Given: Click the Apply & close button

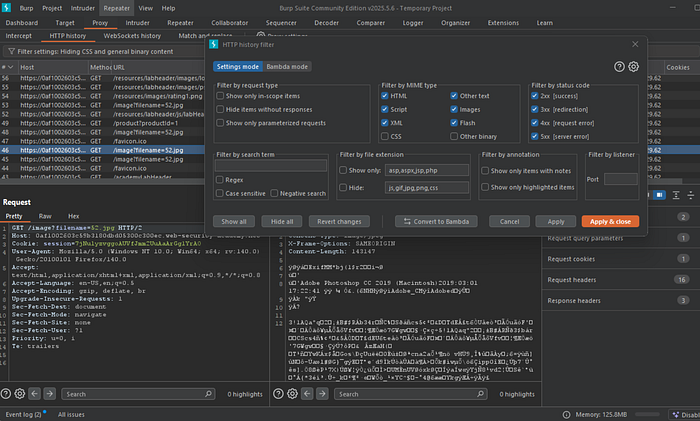Looking at the screenshot, I should point(608,221).
